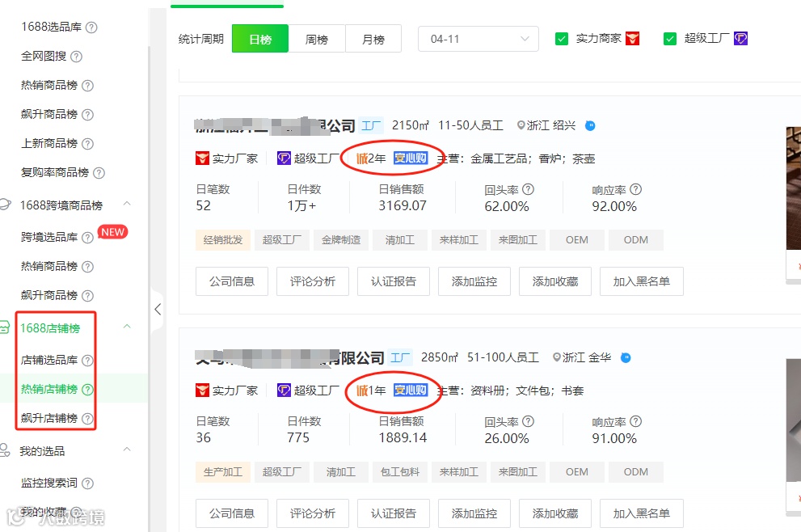The width and height of the screenshot is (801, 532).
Task: Click 经销批发 tag in 绍兴 shop card
Action: (223, 240)
